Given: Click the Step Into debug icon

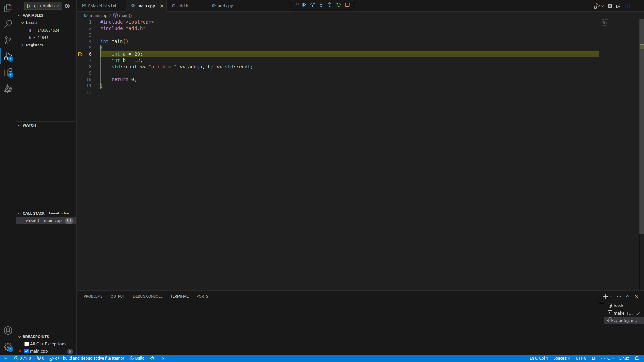Looking at the screenshot, I should [x=321, y=5].
